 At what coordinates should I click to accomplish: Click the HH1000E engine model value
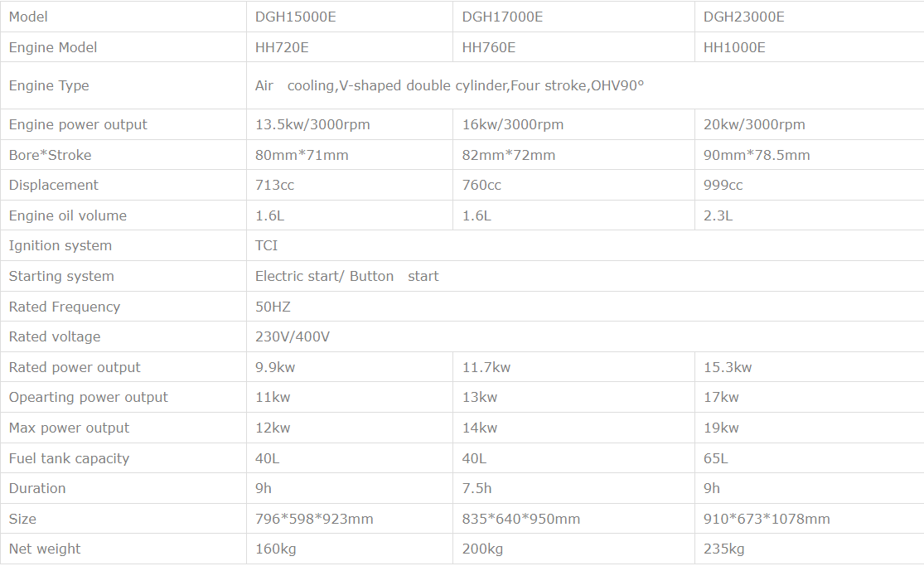coord(734,47)
